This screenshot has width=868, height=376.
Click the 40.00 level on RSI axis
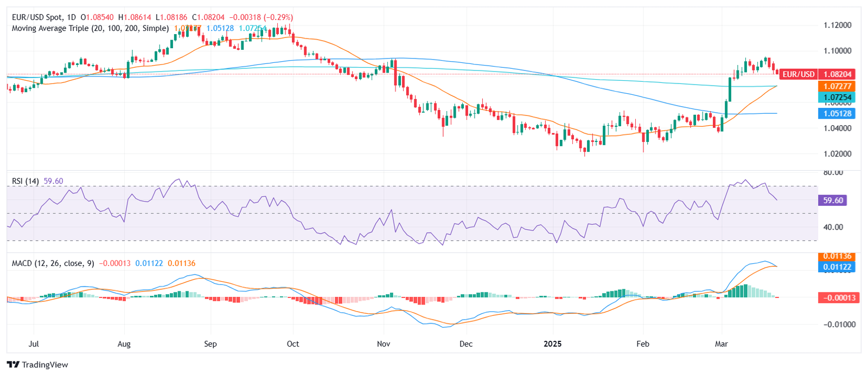tap(833, 227)
